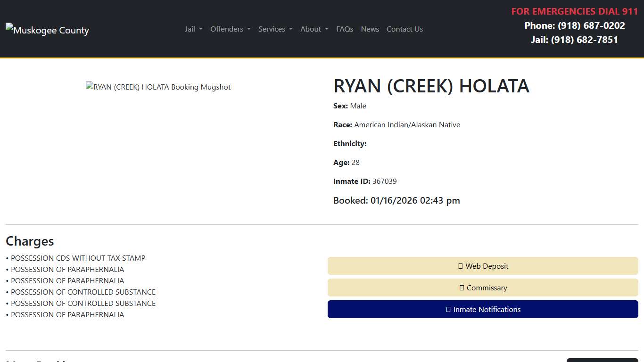Screen dimensions: 644x362
Task: Select FAQs in the navigation bar
Action: click(345, 29)
